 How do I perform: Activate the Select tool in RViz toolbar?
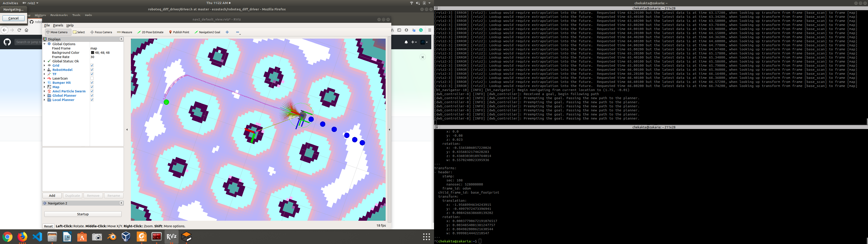79,32
